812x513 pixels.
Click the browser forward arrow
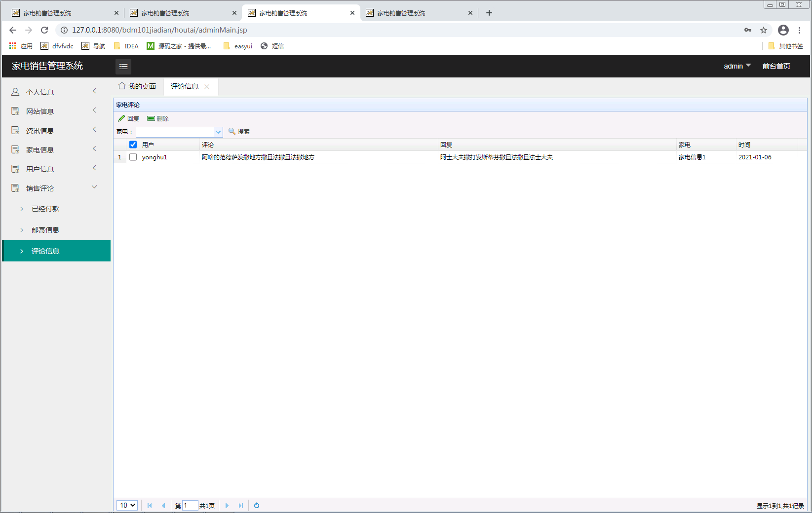pos(29,30)
